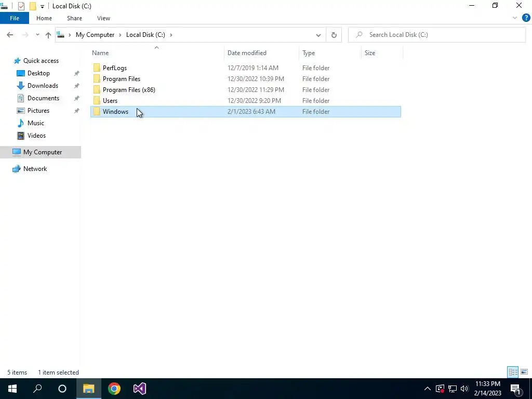Select Quick access in navigation pane

coord(41,61)
